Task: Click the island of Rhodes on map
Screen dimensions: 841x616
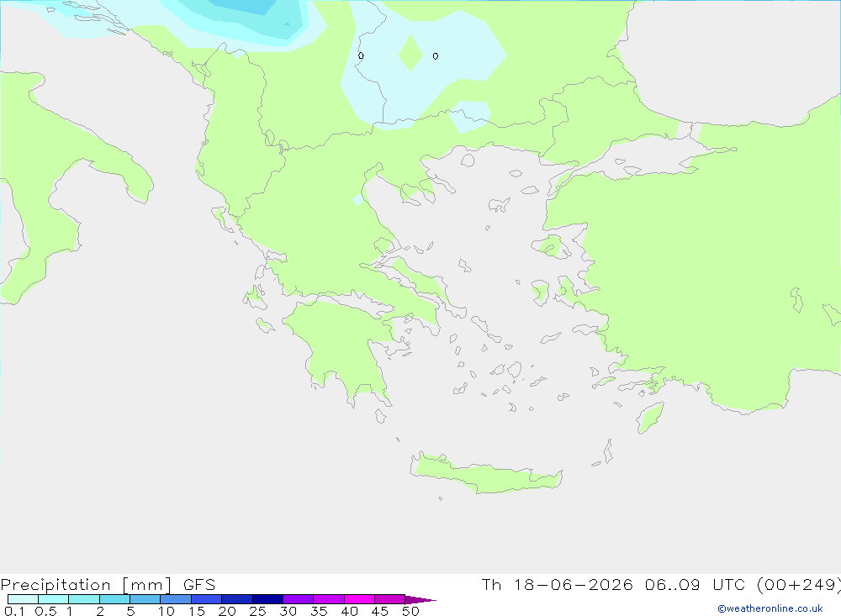Action: [650, 418]
